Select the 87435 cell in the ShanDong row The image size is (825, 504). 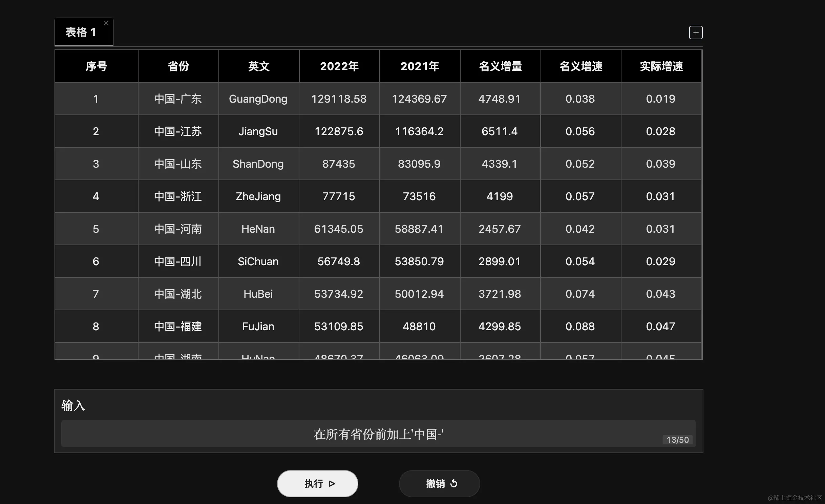[x=339, y=164]
